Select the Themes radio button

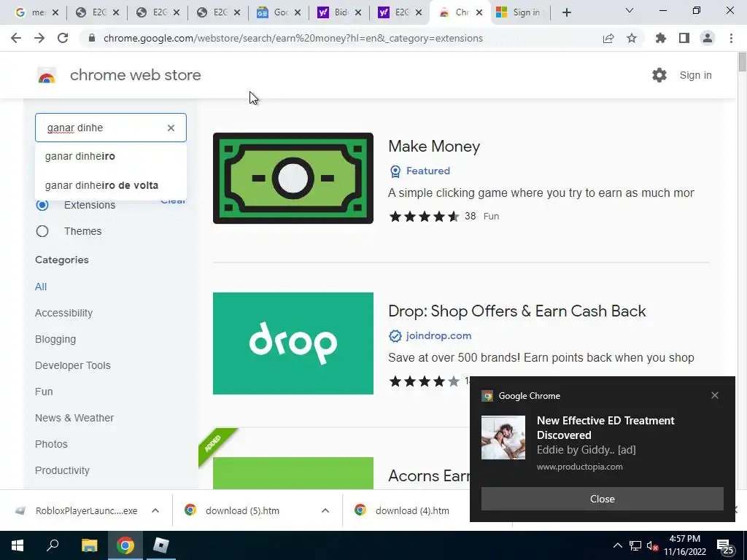click(42, 231)
